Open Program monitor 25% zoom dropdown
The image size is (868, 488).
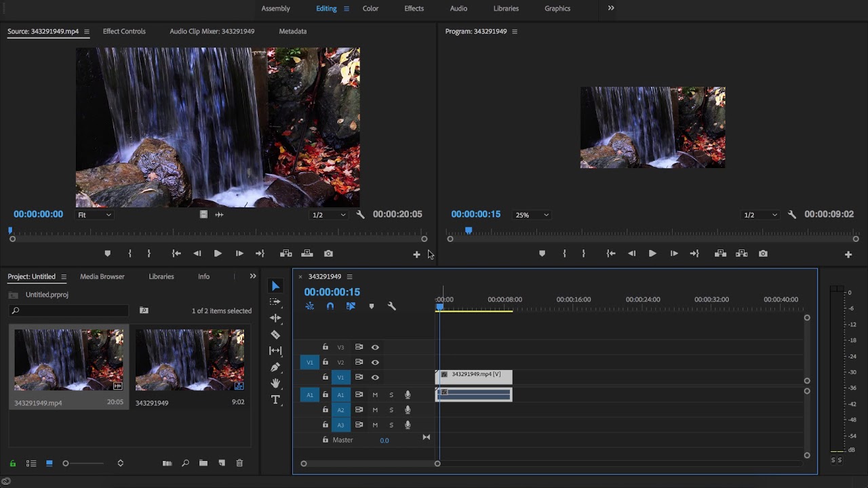click(x=532, y=215)
